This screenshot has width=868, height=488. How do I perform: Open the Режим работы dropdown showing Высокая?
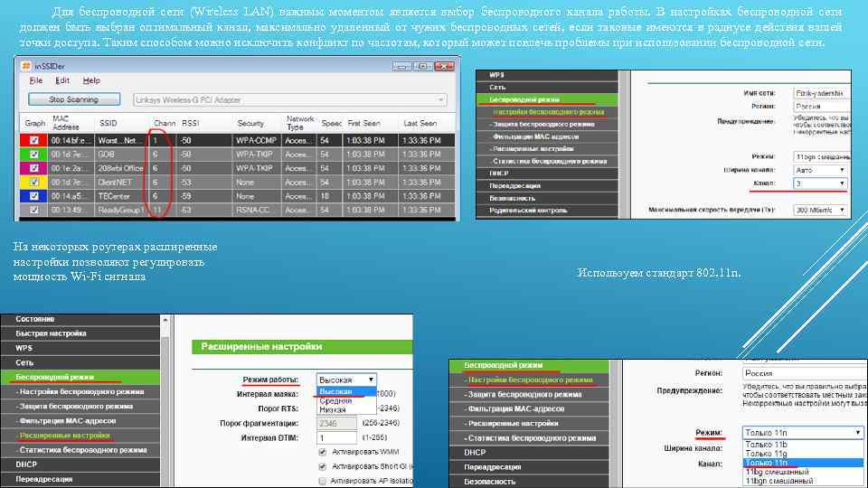point(346,380)
